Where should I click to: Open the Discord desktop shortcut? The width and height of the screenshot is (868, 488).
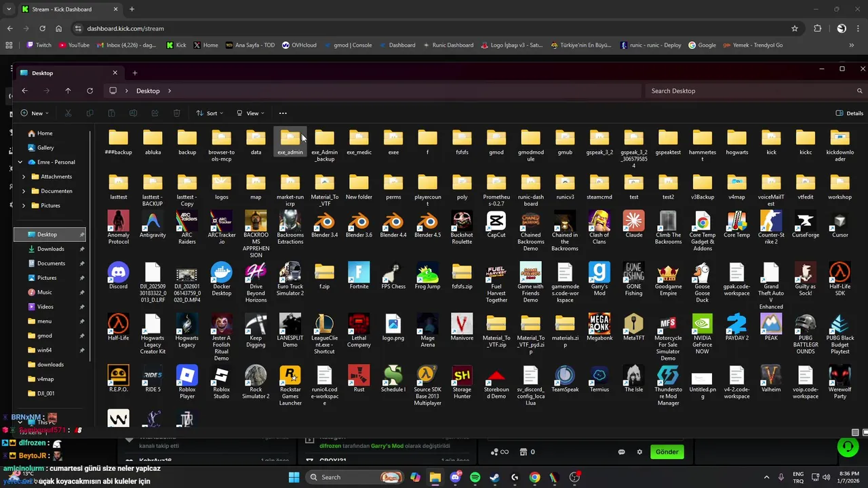point(118,277)
